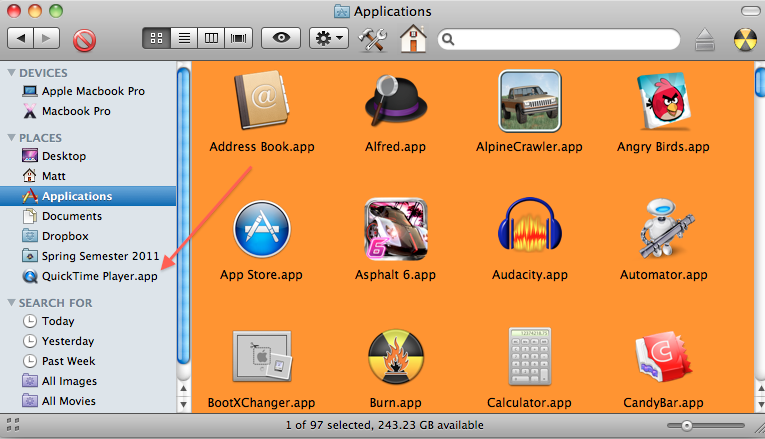Select the Address Book app icon
Viewport: 765px width, 439px height.
[x=262, y=100]
